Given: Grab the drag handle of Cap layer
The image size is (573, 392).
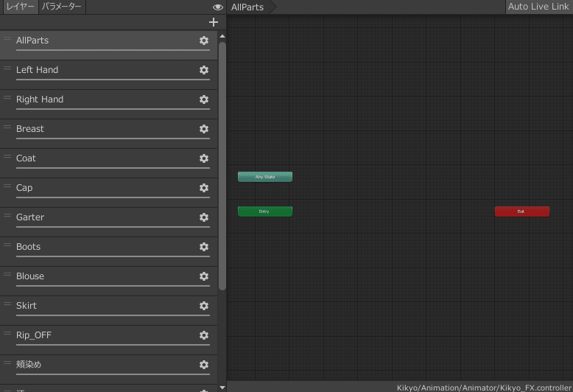Looking at the screenshot, I should pyautogui.click(x=7, y=186).
